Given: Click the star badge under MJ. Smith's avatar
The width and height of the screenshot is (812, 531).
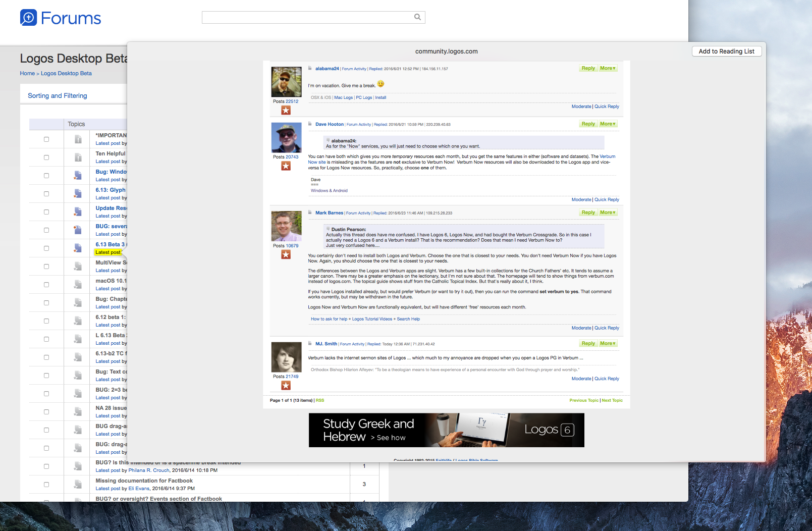Looking at the screenshot, I should coord(286,386).
